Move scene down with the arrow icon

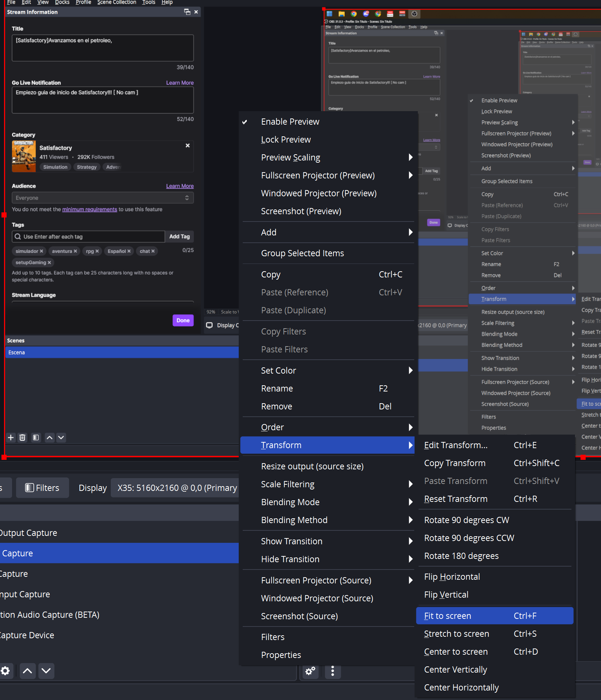61,438
